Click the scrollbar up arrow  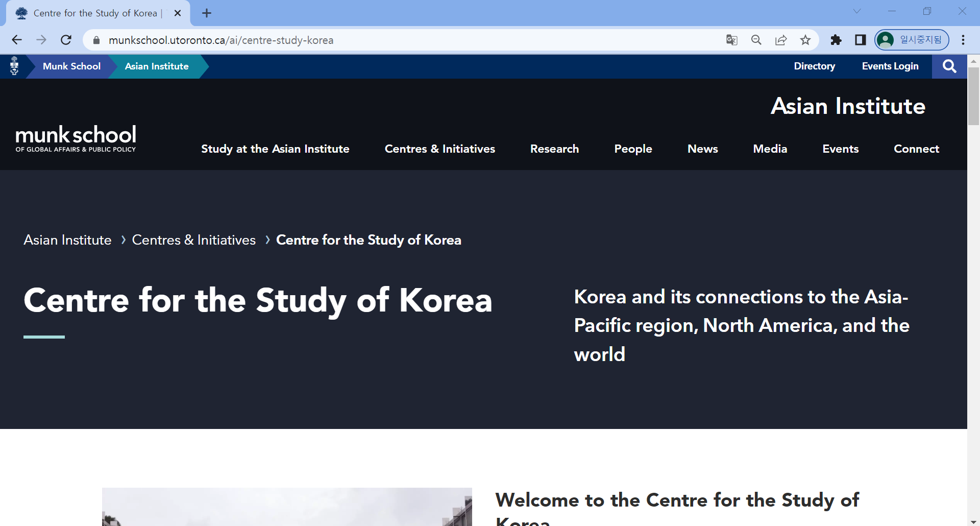[973, 61]
